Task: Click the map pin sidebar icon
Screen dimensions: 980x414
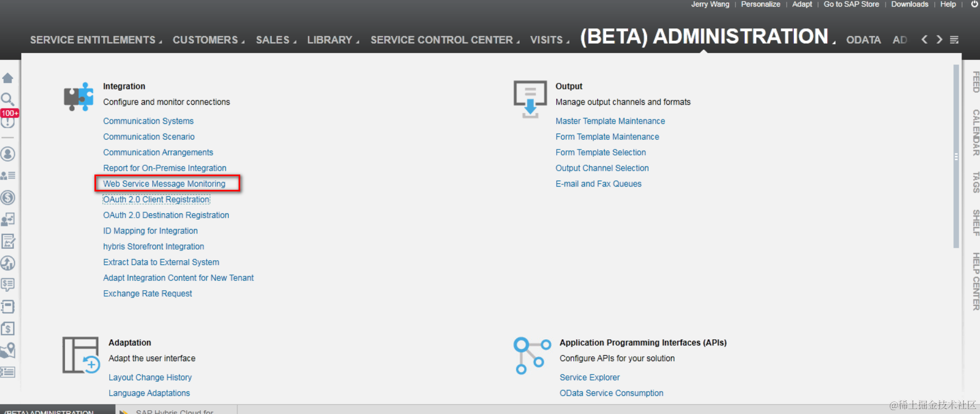Action: (x=8, y=350)
